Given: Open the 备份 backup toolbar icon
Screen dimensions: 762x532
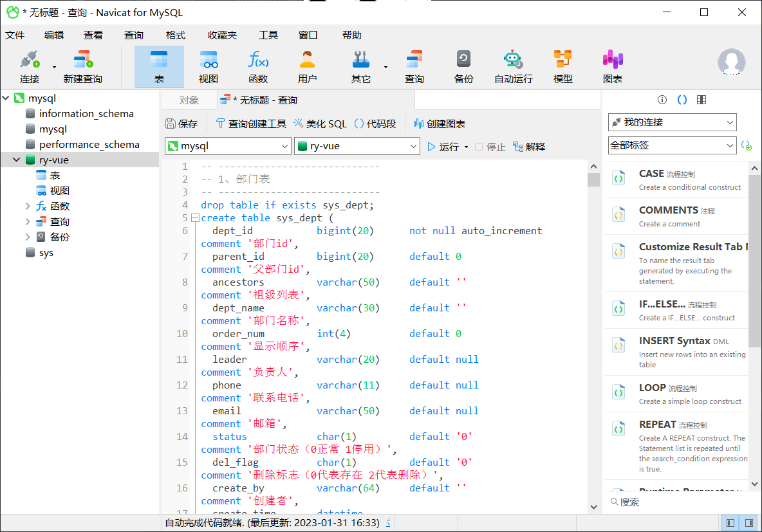Looking at the screenshot, I should (463, 67).
